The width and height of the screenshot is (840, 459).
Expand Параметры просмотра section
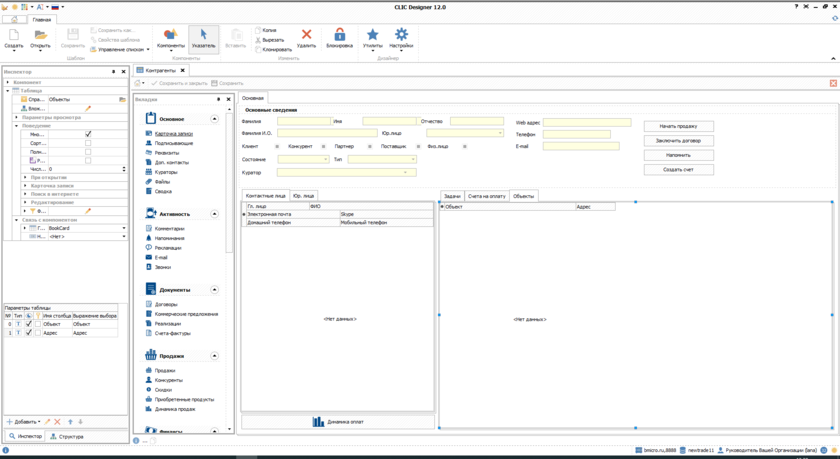pyautogui.click(x=17, y=117)
